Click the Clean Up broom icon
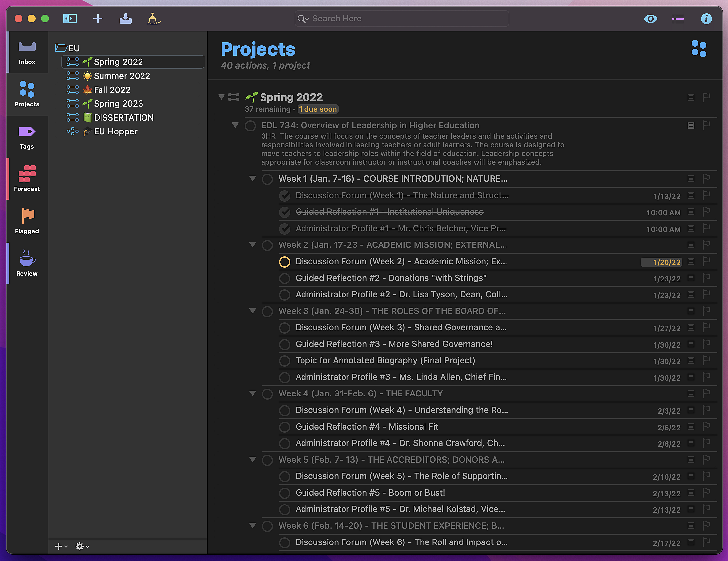The width and height of the screenshot is (728, 561). tap(154, 19)
